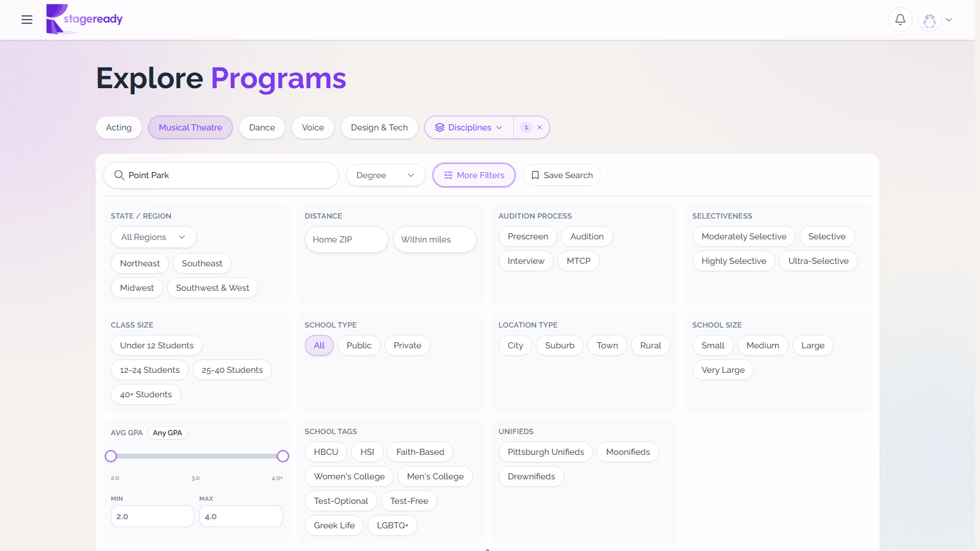
Task: Select Pittsburgh Unifieds filter
Action: click(546, 452)
